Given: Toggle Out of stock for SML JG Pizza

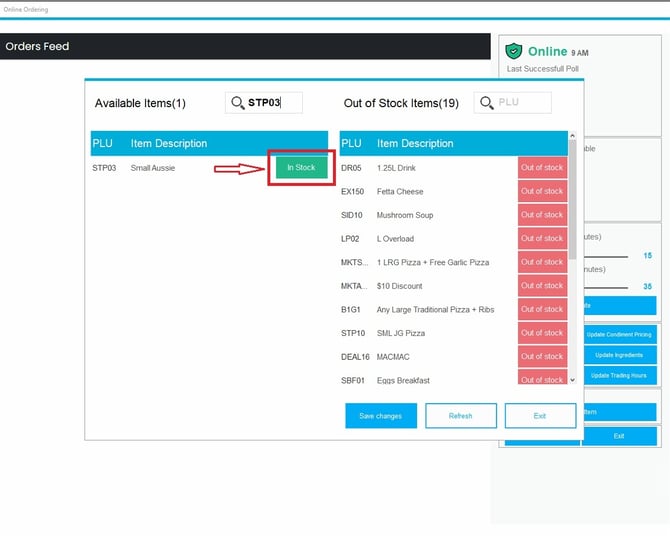Looking at the screenshot, I should pyautogui.click(x=542, y=333).
